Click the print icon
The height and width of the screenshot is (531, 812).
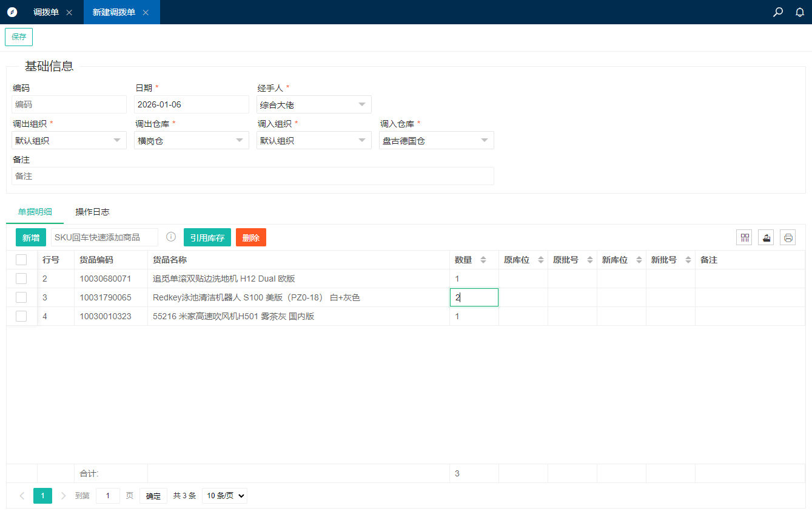[788, 238]
